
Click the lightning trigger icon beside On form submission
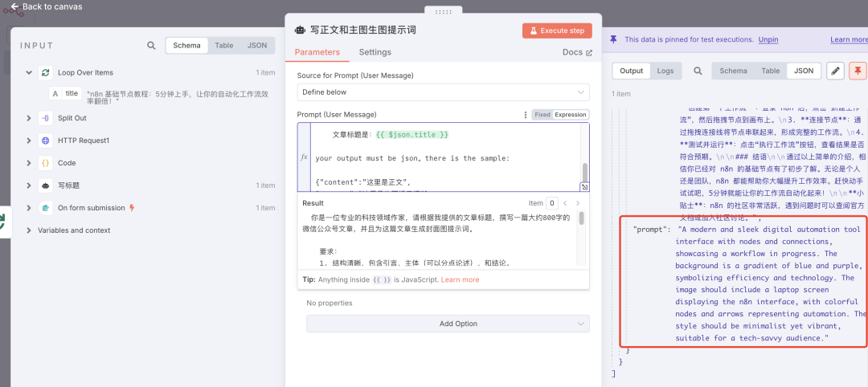tap(132, 208)
